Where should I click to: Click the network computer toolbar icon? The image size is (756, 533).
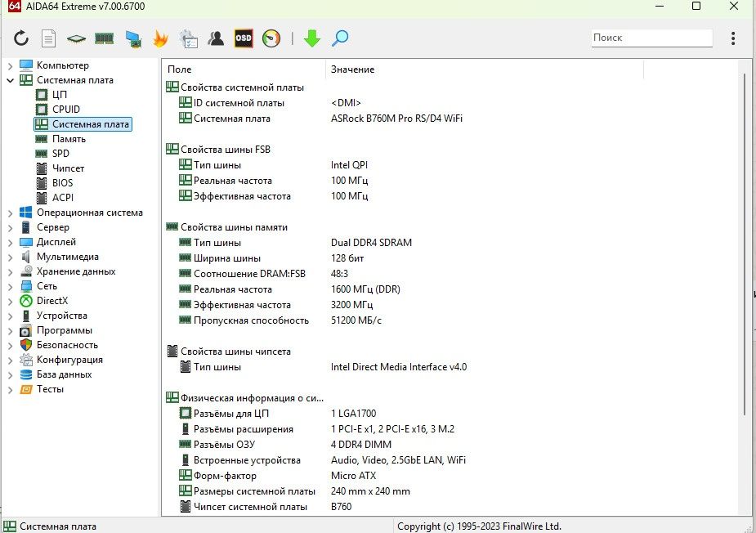[133, 39]
